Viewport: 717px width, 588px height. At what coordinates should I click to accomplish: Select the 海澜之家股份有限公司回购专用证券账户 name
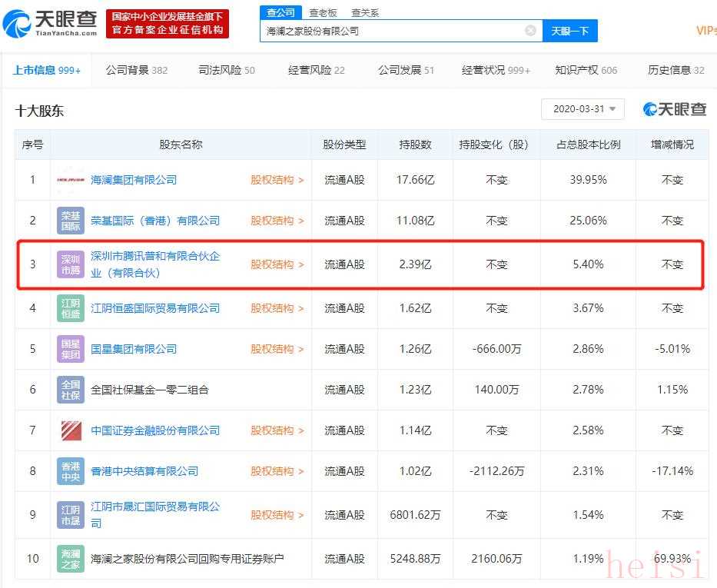[187, 559]
